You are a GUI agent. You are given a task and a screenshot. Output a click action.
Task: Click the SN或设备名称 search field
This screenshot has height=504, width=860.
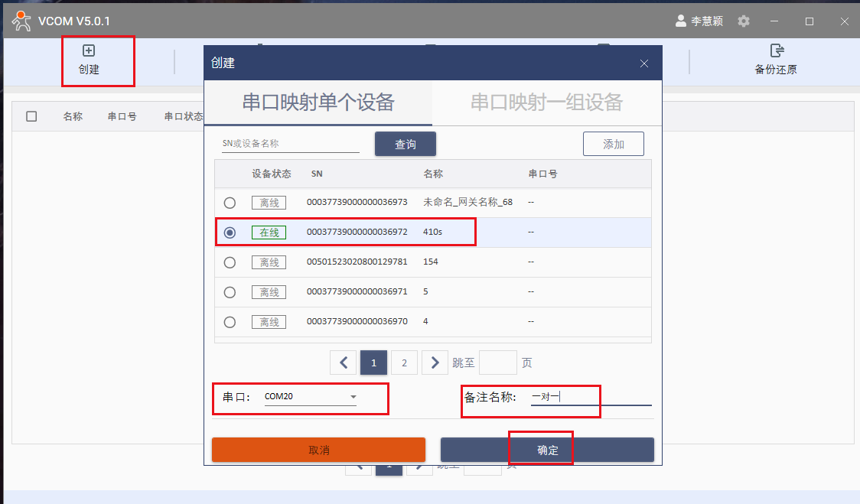[290, 143]
